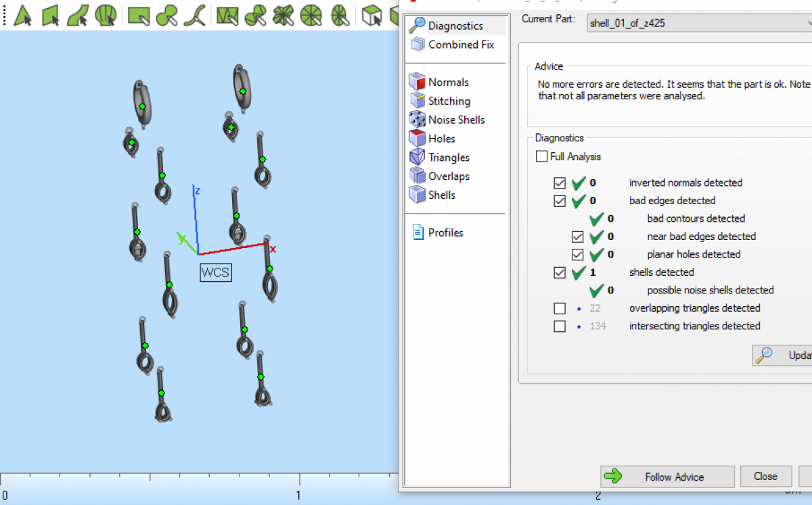This screenshot has height=505, width=812.
Task: Open the Profiles page
Action: pyautogui.click(x=445, y=233)
